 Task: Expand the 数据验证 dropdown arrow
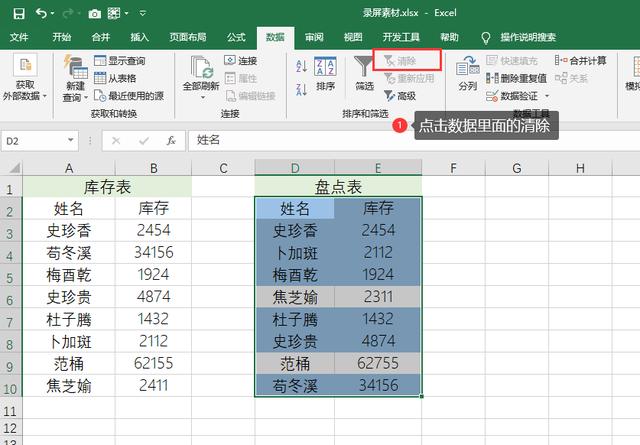pos(547,96)
